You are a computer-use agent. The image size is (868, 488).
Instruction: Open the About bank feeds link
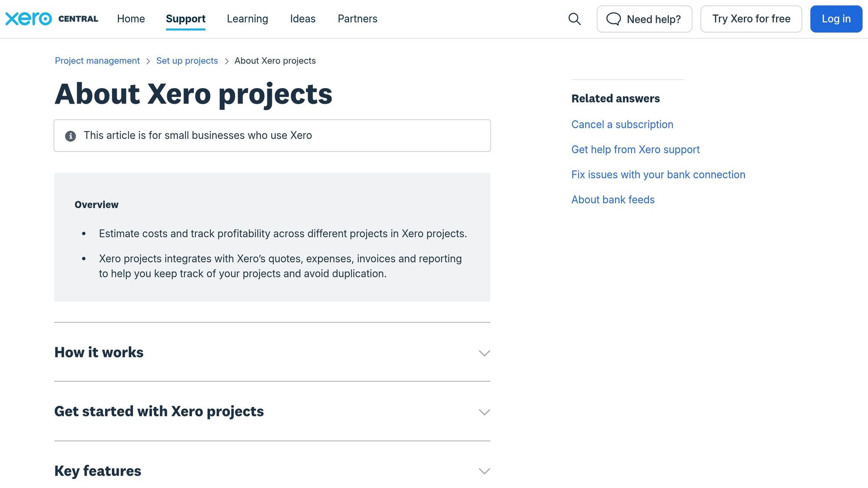pyautogui.click(x=613, y=200)
